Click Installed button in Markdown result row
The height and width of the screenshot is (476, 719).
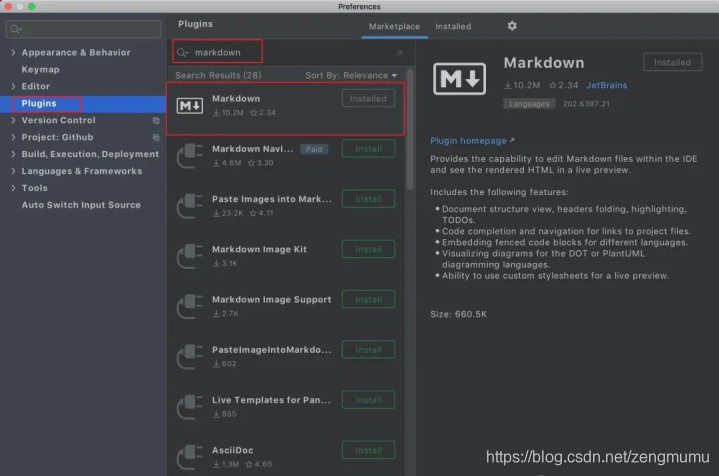coord(368,99)
